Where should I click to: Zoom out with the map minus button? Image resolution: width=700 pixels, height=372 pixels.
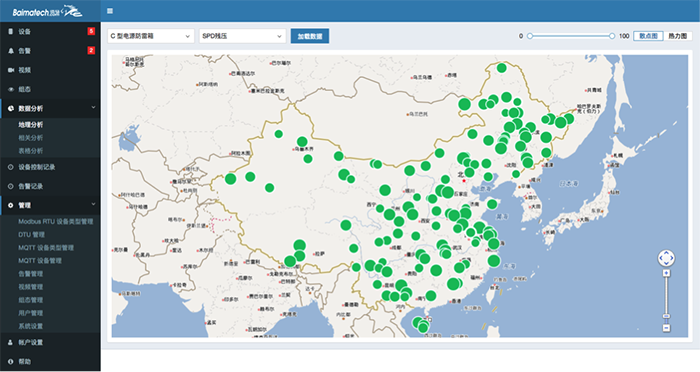point(666,328)
